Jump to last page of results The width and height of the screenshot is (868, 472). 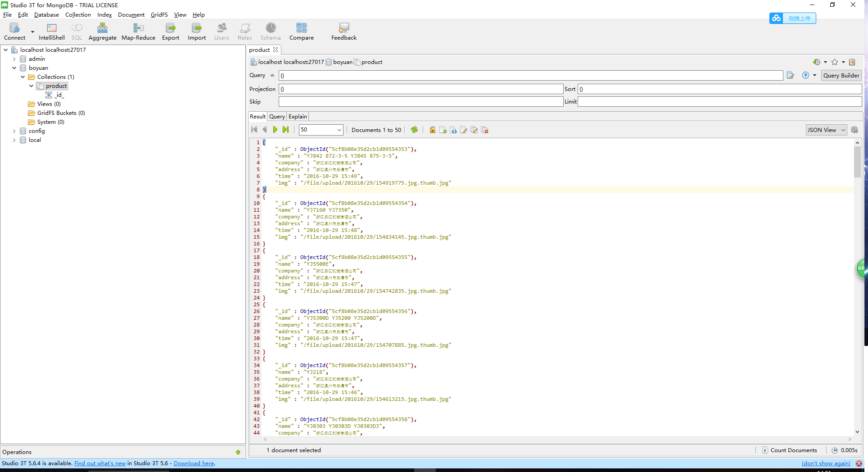(285, 130)
